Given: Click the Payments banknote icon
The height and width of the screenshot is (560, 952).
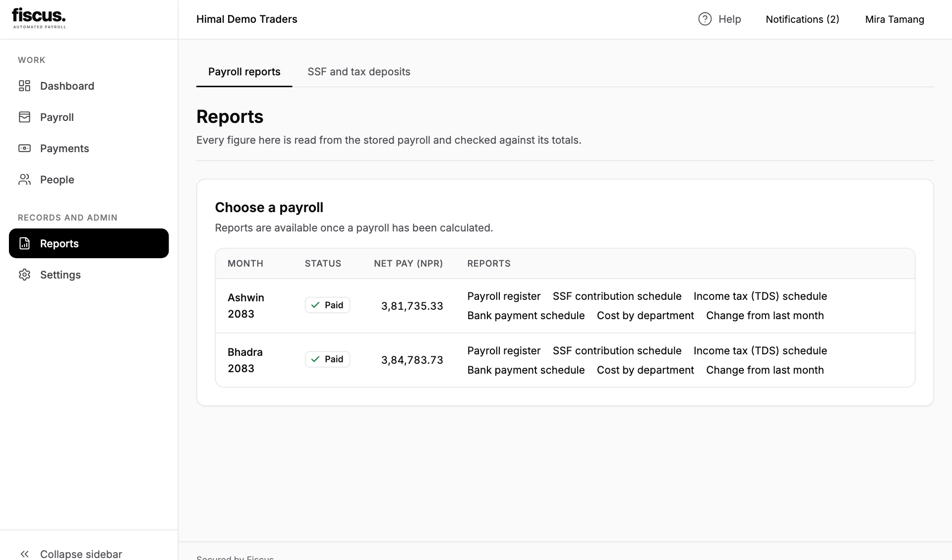Looking at the screenshot, I should point(24,148).
